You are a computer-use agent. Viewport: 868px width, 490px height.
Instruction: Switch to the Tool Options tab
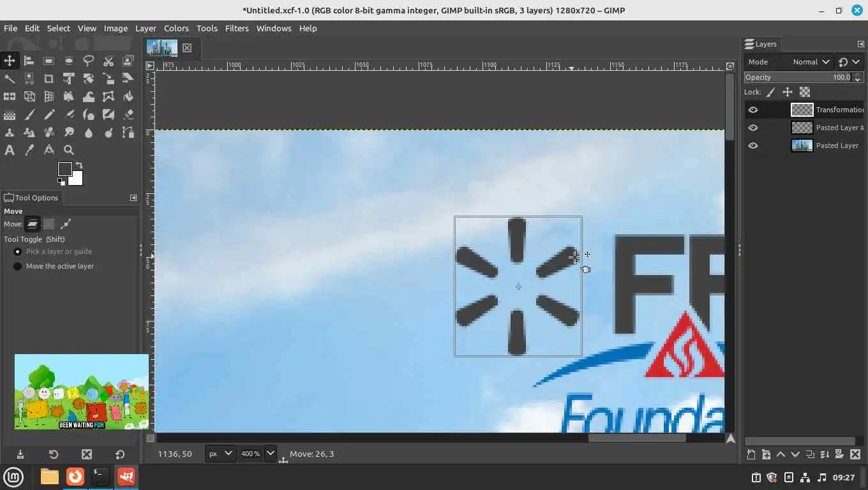click(31, 198)
